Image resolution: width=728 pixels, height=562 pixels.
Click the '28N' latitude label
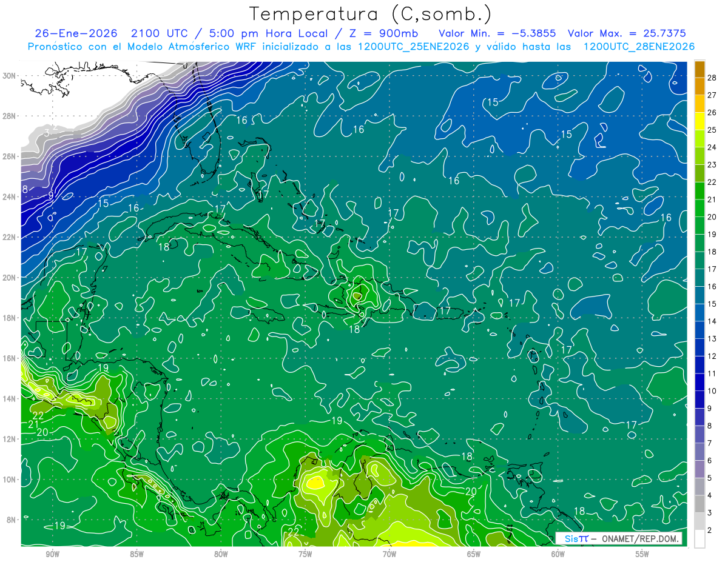pyautogui.click(x=10, y=116)
